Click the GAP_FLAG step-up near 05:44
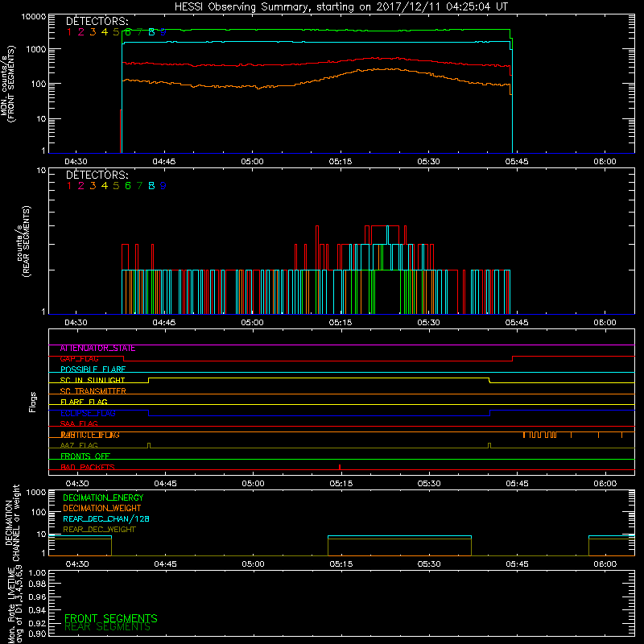Screen dimensions: 644x644 coord(513,358)
